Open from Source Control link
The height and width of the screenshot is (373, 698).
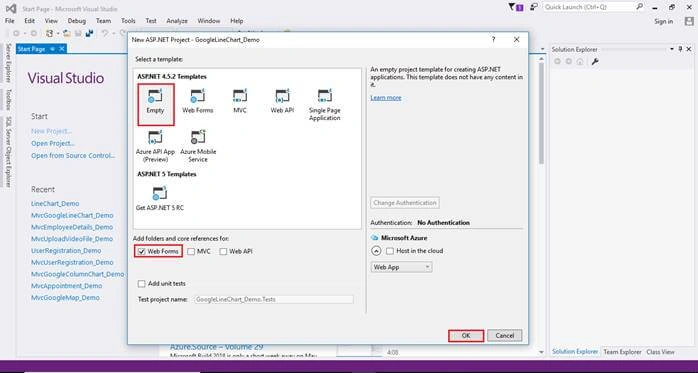coord(73,156)
